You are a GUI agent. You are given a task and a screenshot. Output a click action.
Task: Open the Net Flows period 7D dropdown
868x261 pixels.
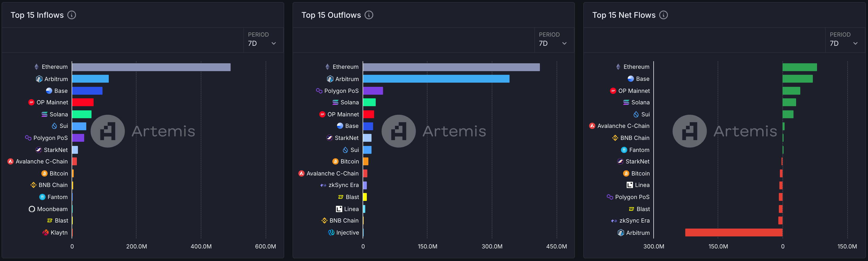844,43
